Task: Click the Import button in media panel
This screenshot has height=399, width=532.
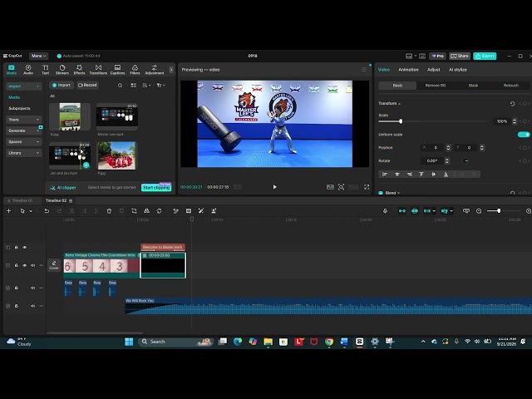Action: click(x=62, y=86)
